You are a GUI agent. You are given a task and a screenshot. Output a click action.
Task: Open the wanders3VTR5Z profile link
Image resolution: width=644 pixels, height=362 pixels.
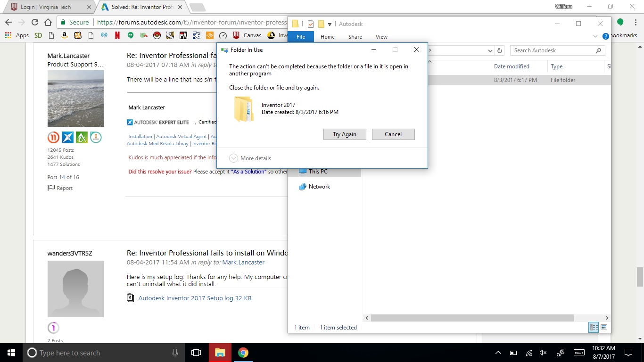tap(70, 253)
